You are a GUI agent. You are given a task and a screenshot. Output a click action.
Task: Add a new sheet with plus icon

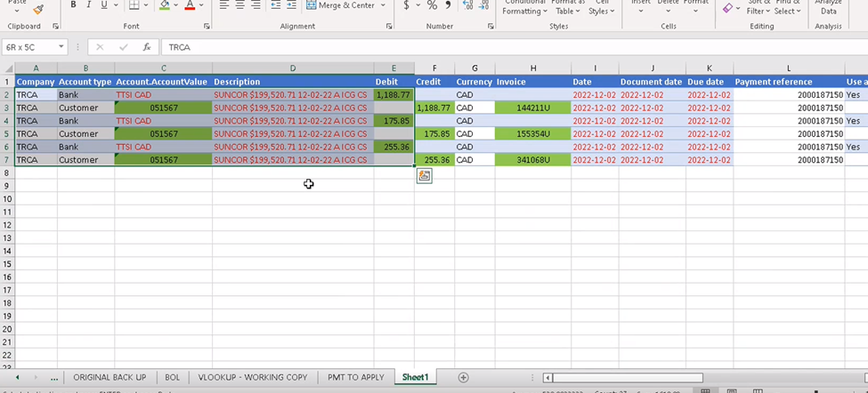[x=463, y=378]
